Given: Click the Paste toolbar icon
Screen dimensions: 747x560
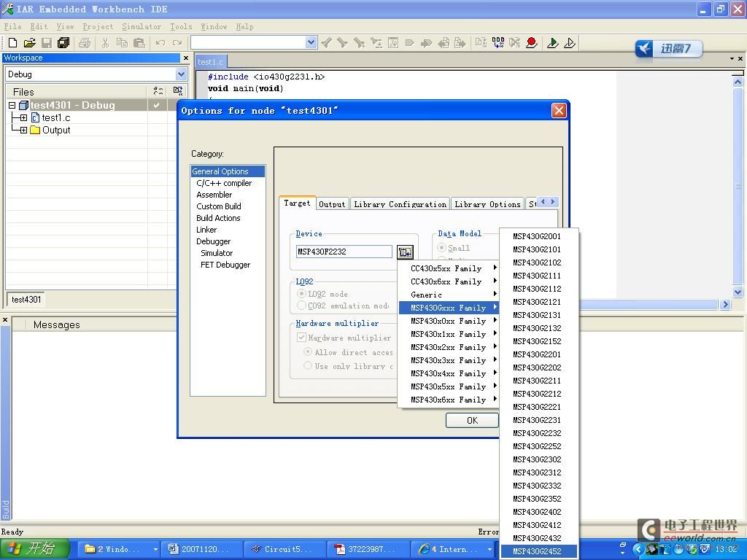Looking at the screenshot, I should point(139,43).
